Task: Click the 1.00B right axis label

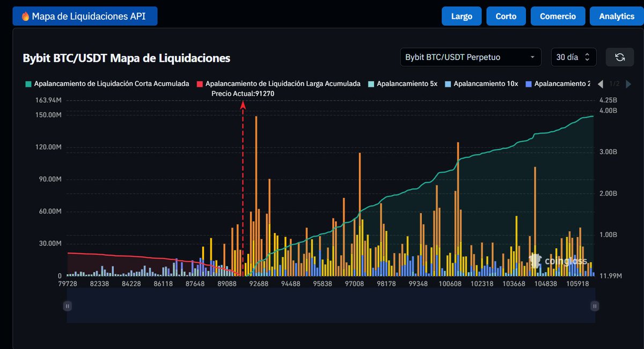Action: [609, 235]
